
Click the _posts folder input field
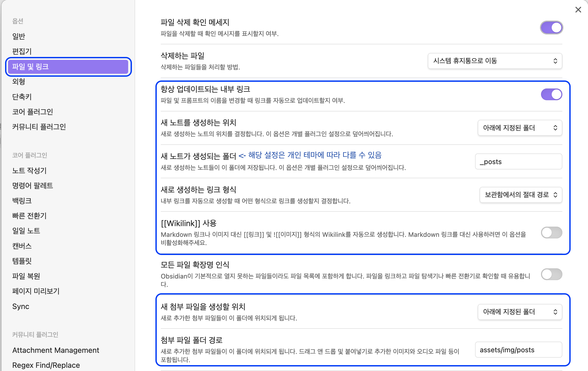pyautogui.click(x=519, y=161)
